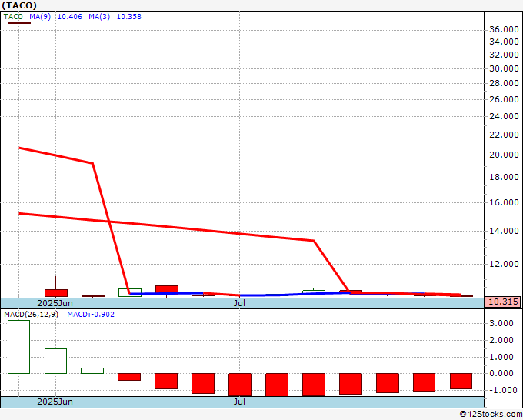The height and width of the screenshot is (420, 523).
Task: Click the 2025Jun label on the price chart axis
Action: (x=55, y=303)
